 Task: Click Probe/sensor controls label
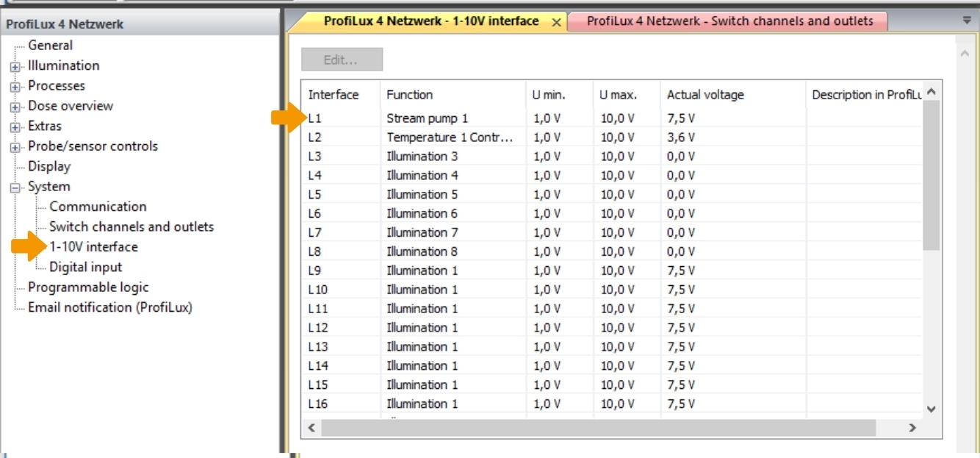[93, 146]
